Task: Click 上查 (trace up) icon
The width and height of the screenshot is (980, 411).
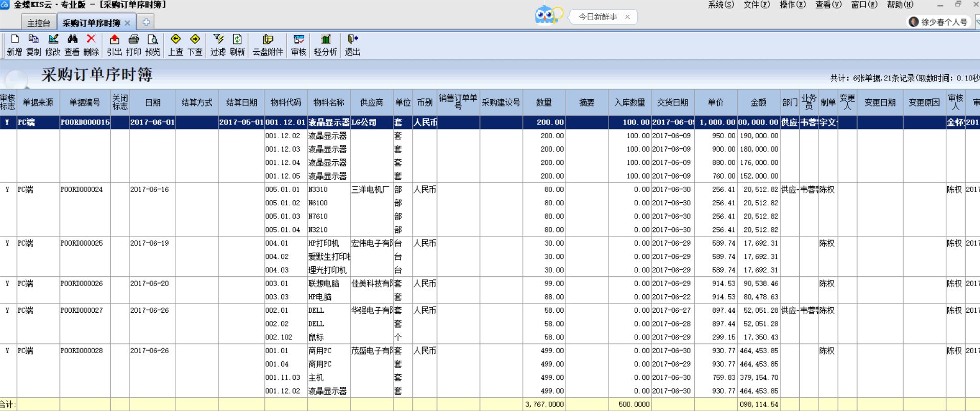Action: 176,45
